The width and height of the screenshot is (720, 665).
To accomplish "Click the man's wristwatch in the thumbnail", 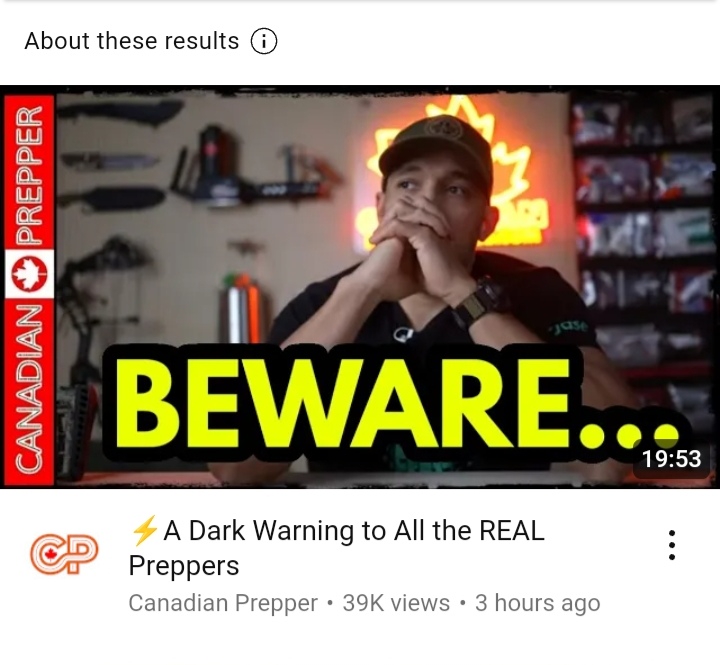I will coord(480,301).
